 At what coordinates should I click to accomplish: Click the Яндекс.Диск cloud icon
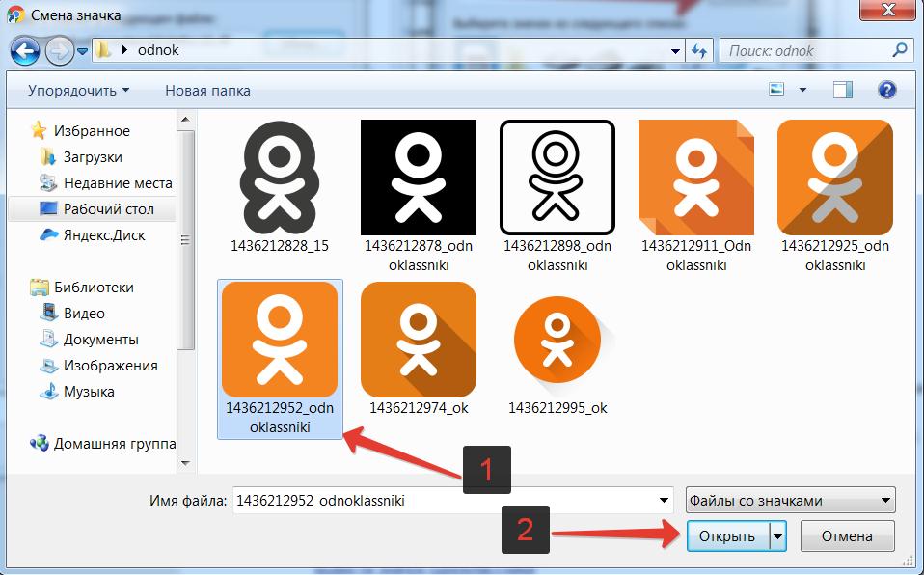(48, 234)
